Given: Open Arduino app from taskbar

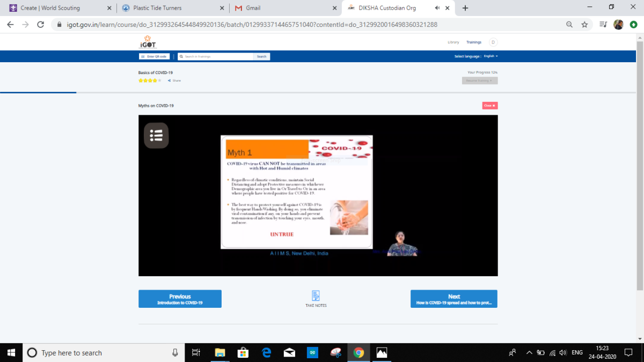Looking at the screenshot, I should pos(312,352).
